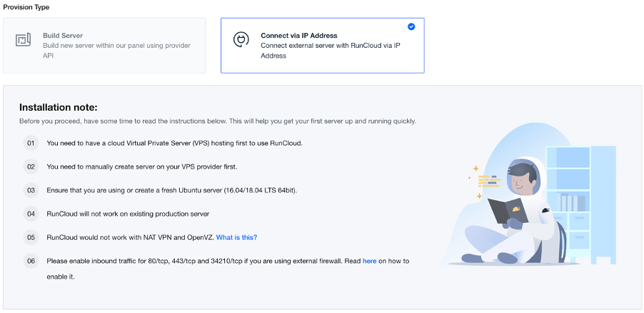The height and width of the screenshot is (313, 644).
Task: Click the astronaut reading illustration
Action: (530, 195)
